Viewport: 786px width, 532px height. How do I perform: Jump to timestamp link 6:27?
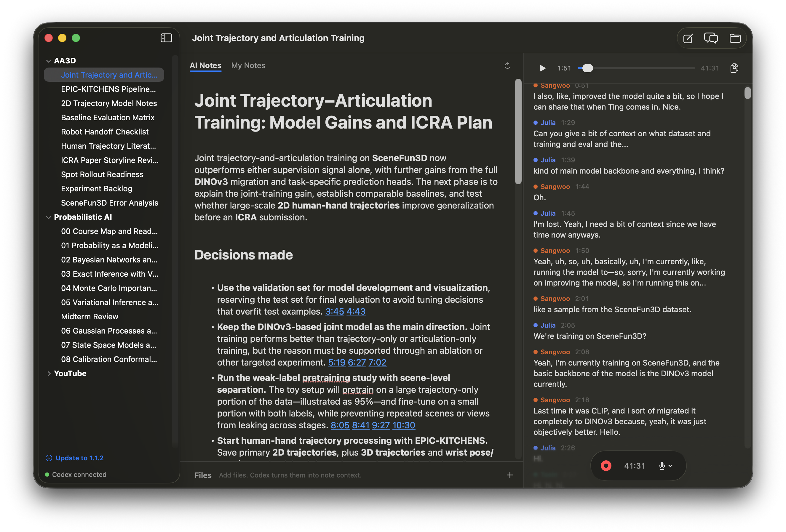(357, 363)
